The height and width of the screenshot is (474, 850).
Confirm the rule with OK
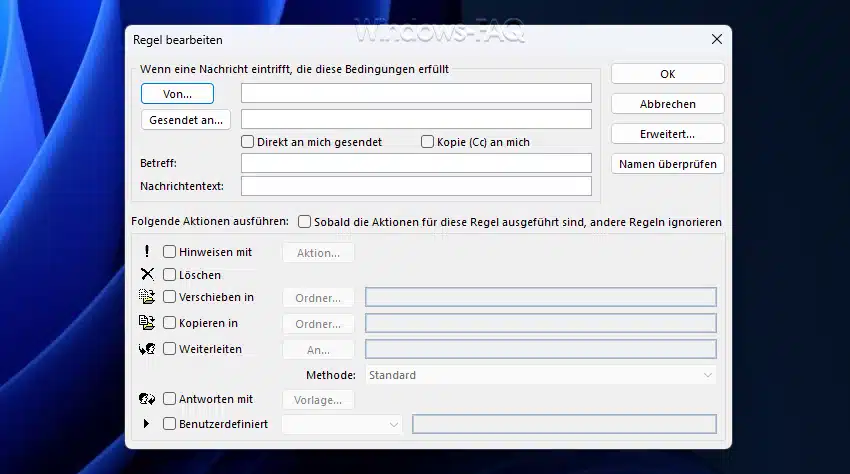click(668, 74)
